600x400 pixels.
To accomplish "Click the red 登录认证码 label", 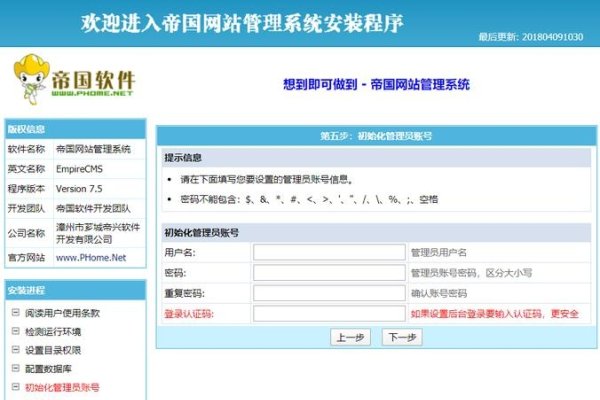I will coord(189,314).
